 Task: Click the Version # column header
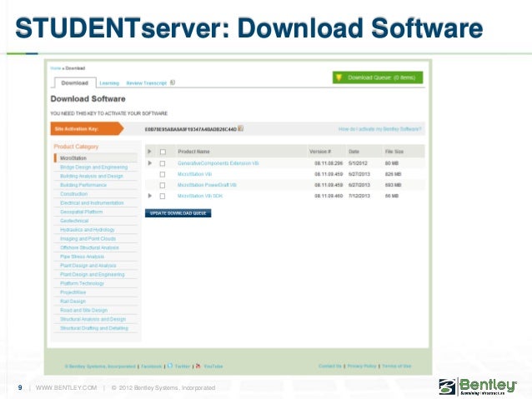coord(320,152)
